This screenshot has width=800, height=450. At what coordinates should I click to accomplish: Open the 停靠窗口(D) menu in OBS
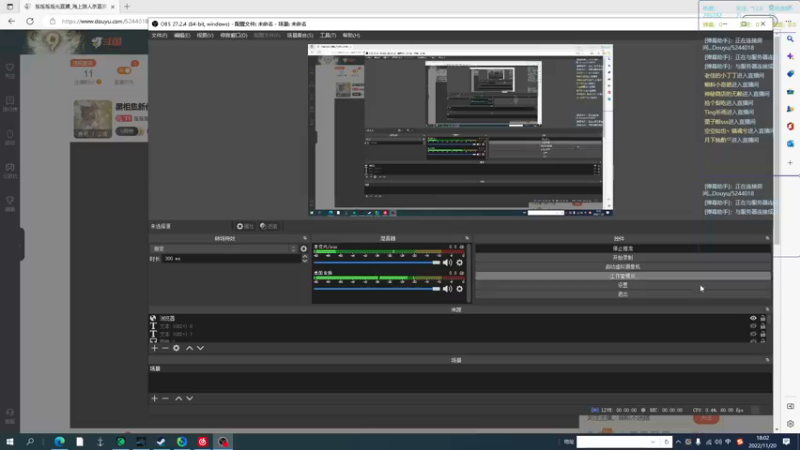click(234, 35)
